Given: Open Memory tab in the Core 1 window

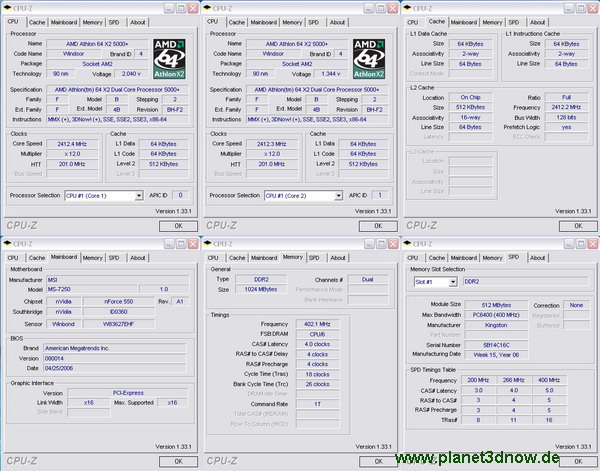Looking at the screenshot, I should [93, 23].
